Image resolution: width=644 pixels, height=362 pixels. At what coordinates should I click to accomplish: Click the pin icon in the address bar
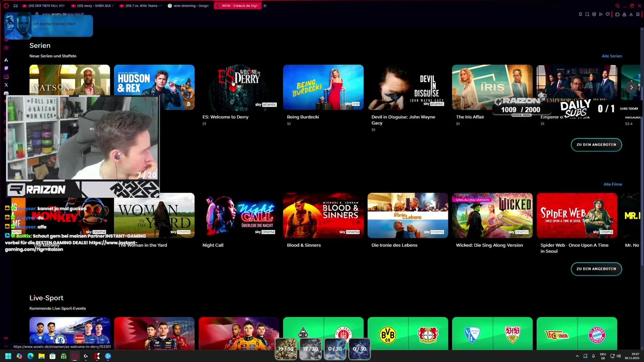point(581,14)
